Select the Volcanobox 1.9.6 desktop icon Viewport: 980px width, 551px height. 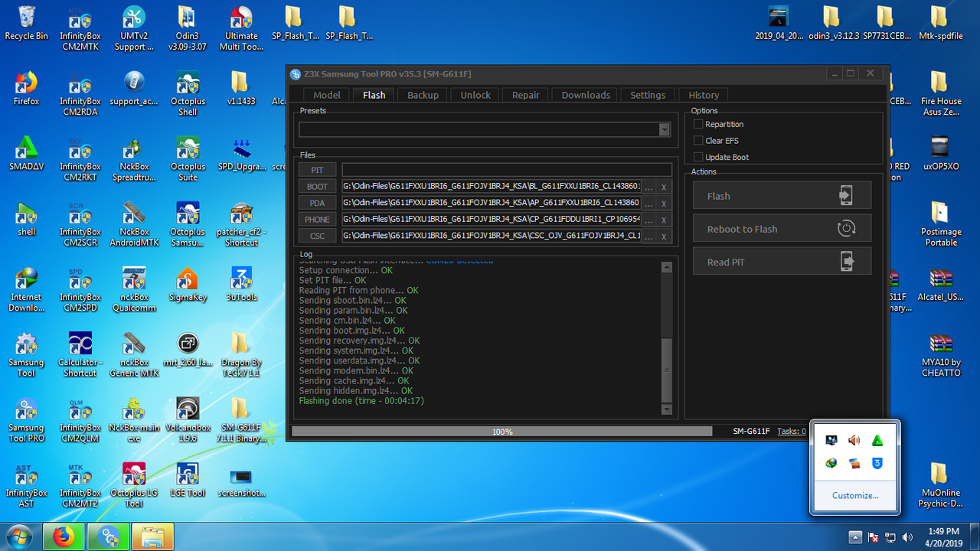tap(188, 419)
